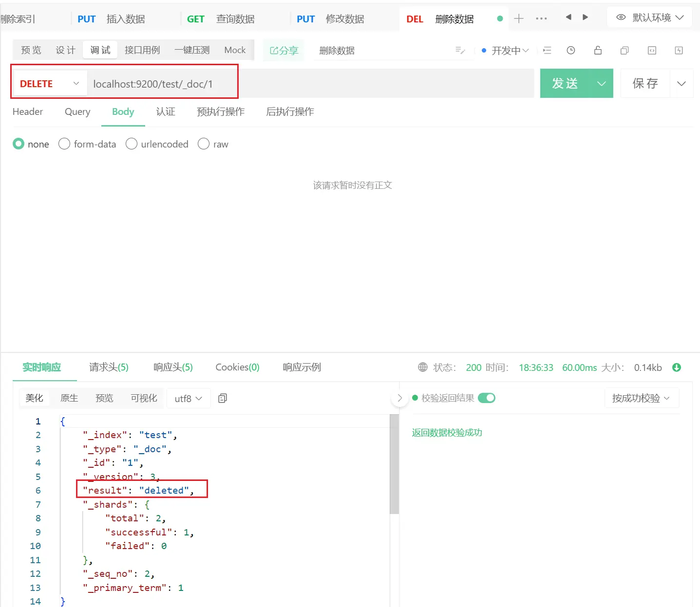700x607 pixels.
Task: Switch to the 接口用例 tab
Action: pos(142,50)
